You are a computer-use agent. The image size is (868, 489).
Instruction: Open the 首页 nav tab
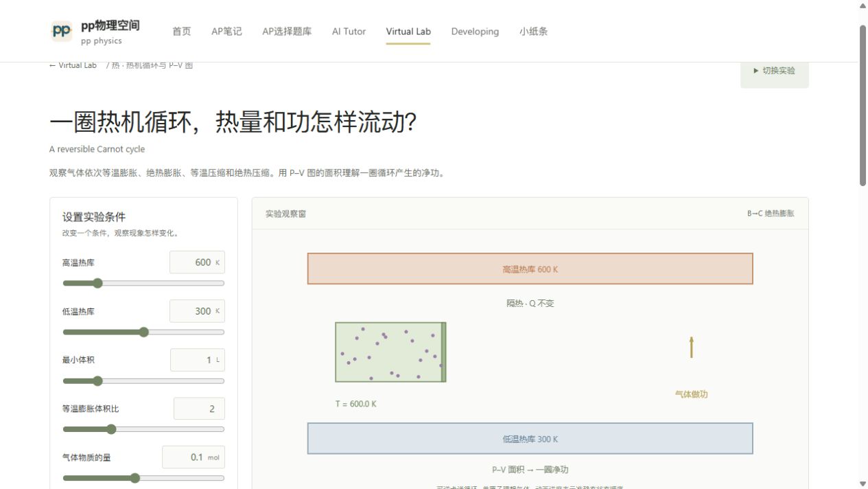[x=182, y=32]
